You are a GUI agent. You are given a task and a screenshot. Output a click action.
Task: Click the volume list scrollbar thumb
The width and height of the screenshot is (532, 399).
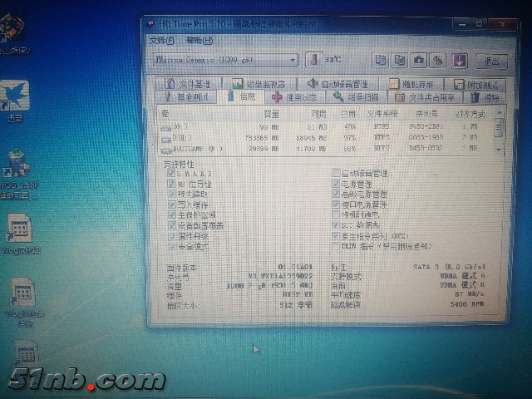(x=499, y=127)
